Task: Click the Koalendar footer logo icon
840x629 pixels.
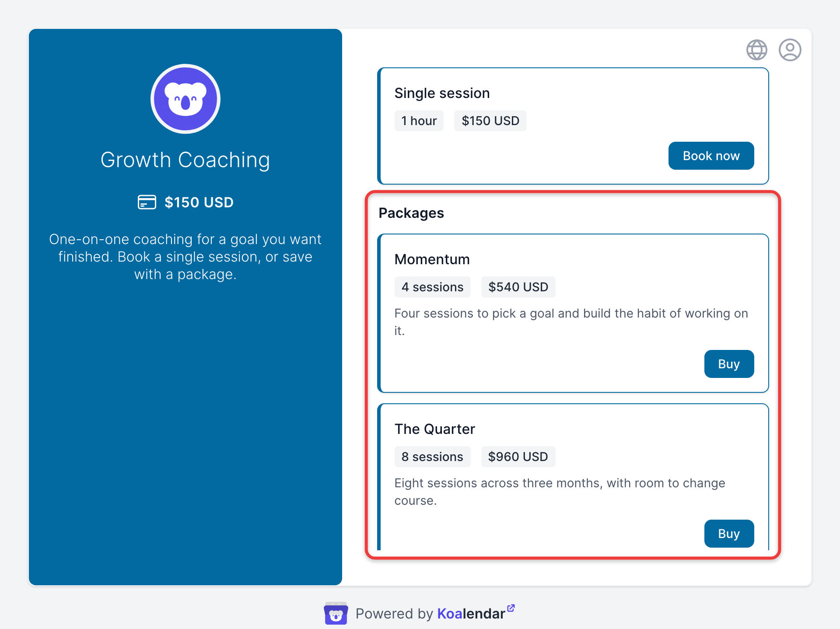Action: (x=336, y=613)
